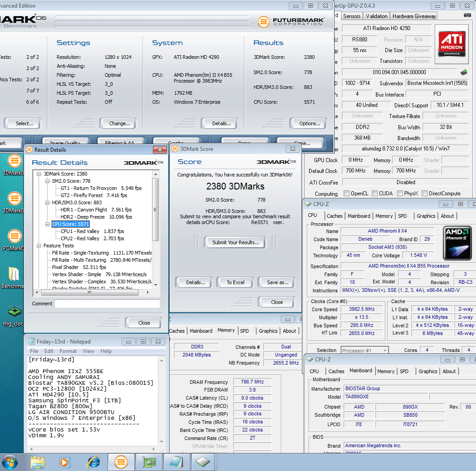Collapse the SM2.0 Score tree node
The image size is (476, 471).
(x=48, y=181)
